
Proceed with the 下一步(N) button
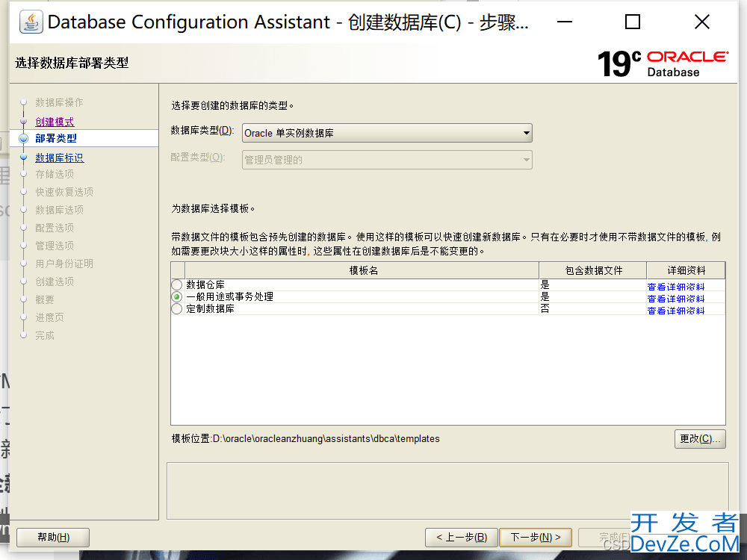(536, 537)
